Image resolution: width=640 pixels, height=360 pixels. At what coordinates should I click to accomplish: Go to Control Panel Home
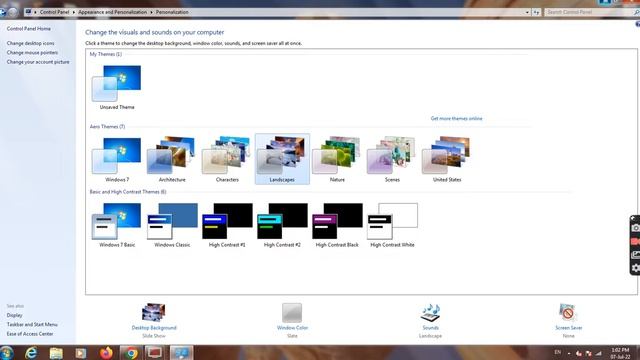point(29,29)
